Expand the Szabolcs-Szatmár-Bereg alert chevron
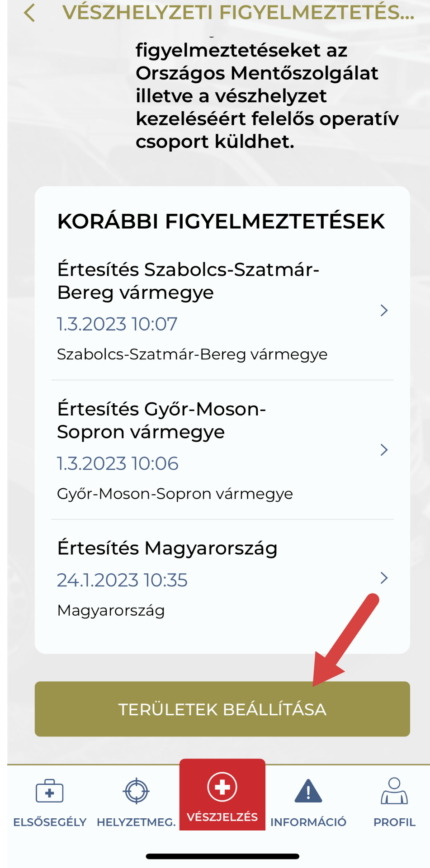The width and height of the screenshot is (430, 868). pyautogui.click(x=384, y=311)
